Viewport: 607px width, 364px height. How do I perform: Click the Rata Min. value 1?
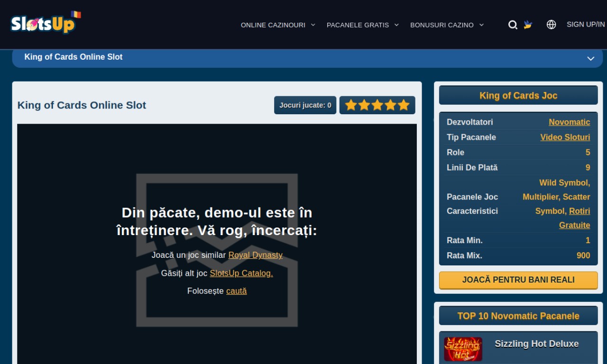[588, 241]
